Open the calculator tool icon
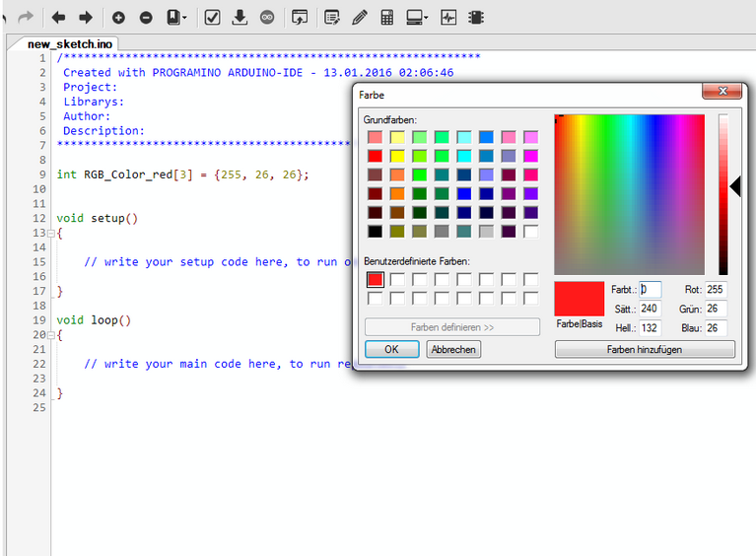 (x=386, y=18)
